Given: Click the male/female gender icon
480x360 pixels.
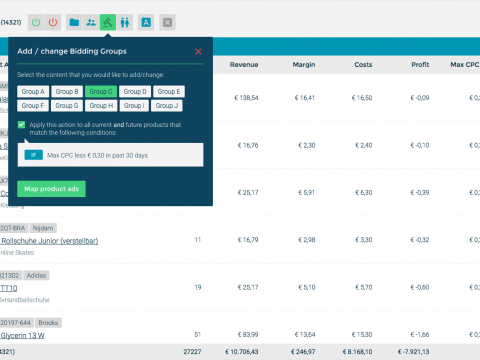Looking at the screenshot, I should (x=125, y=22).
